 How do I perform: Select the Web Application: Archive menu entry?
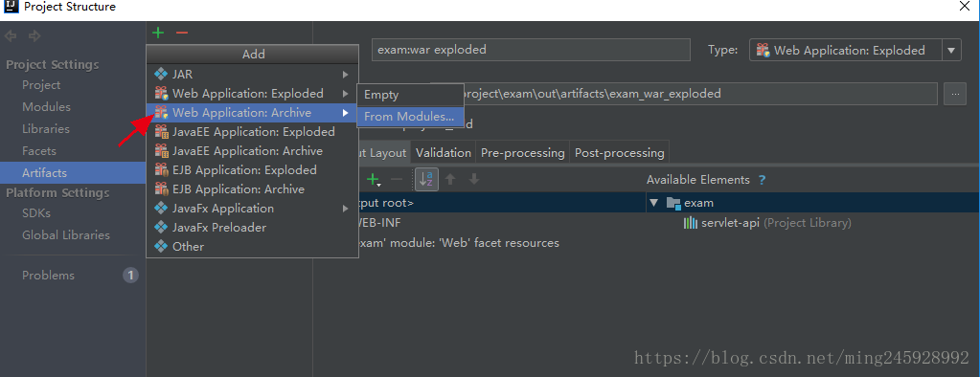click(x=252, y=113)
